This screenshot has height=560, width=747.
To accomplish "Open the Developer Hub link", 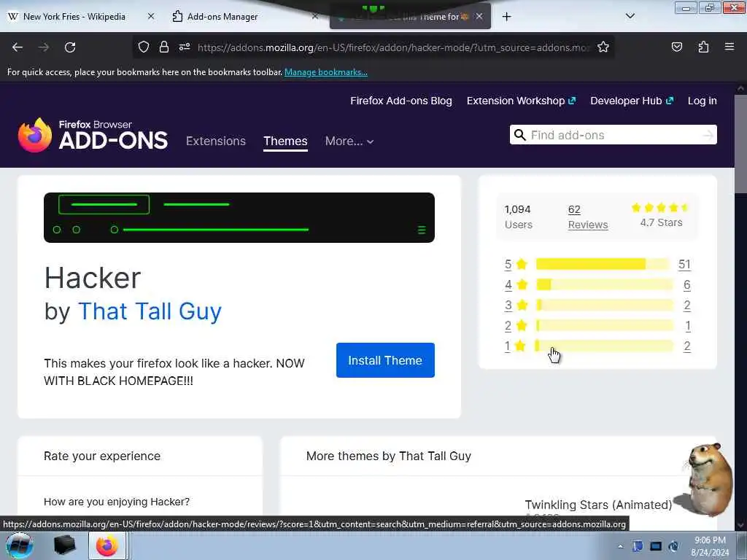I will click(632, 101).
